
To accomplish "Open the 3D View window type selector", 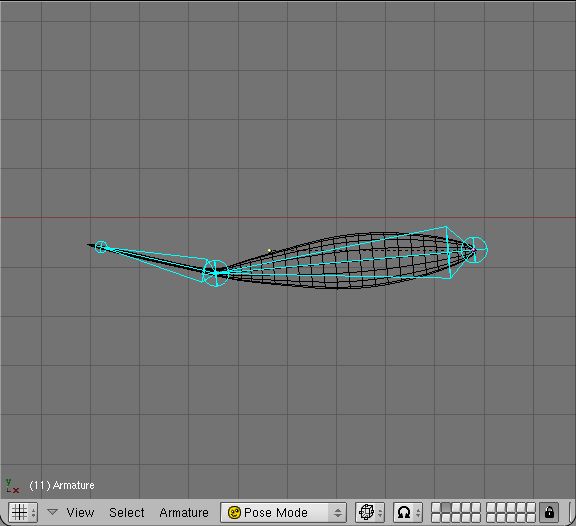I will [x=23, y=512].
